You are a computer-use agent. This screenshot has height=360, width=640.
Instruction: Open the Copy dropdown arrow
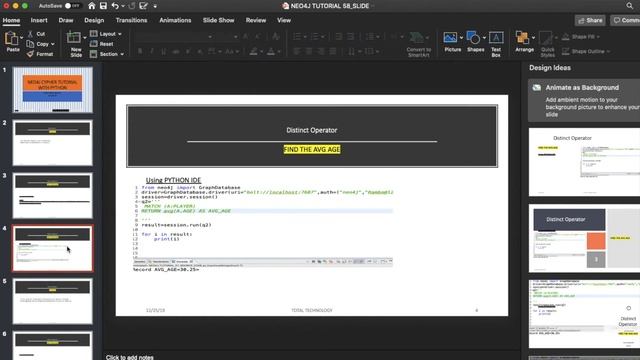point(53,44)
